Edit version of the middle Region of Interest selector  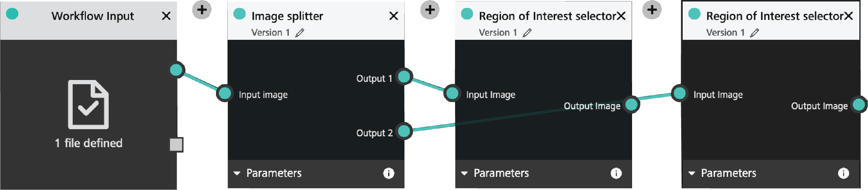pyautogui.click(x=527, y=33)
